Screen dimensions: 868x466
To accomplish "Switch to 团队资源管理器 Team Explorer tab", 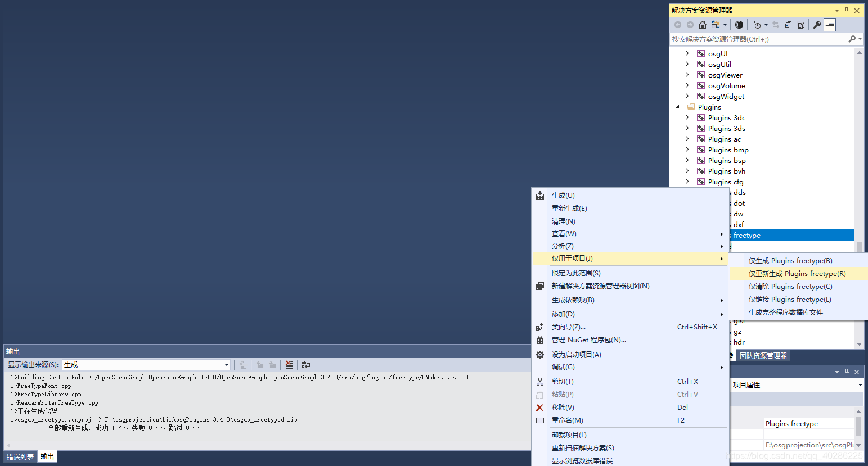I will pyautogui.click(x=763, y=355).
